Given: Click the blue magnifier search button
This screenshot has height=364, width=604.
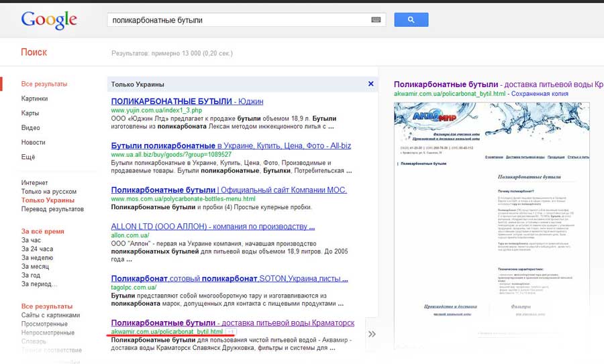Looking at the screenshot, I should click(x=411, y=19).
